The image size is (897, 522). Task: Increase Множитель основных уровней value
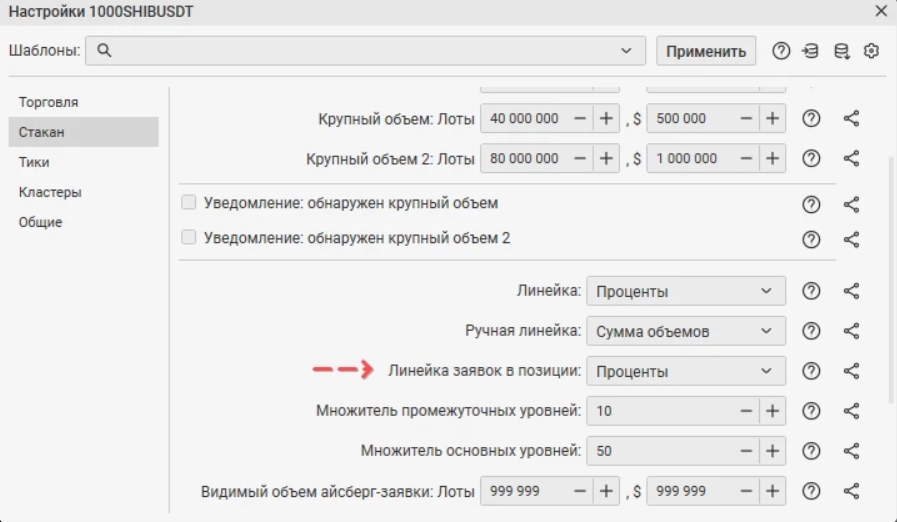(772, 451)
